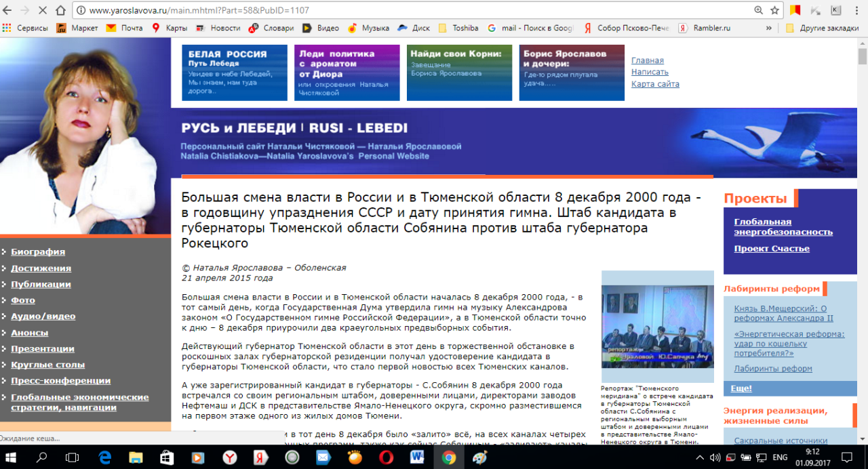This screenshot has height=469, width=868.
Task: Select 'Публикации' in left menu
Action: 41,284
